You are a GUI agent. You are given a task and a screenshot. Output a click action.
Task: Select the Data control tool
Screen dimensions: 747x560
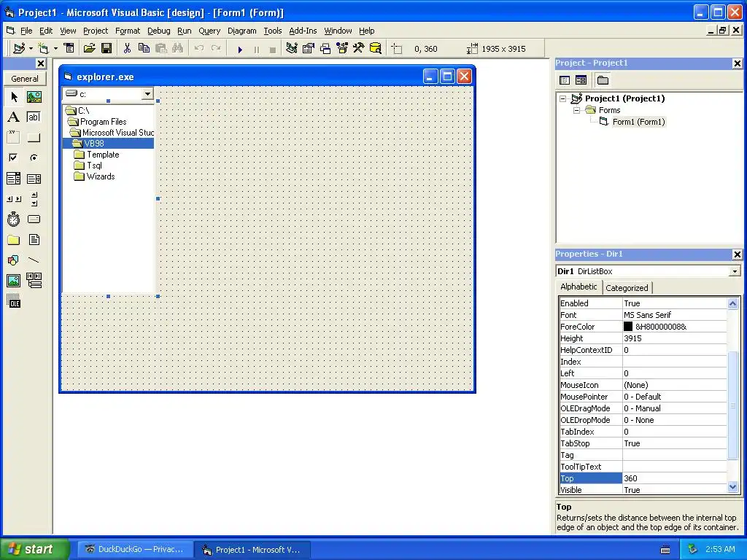point(34,281)
